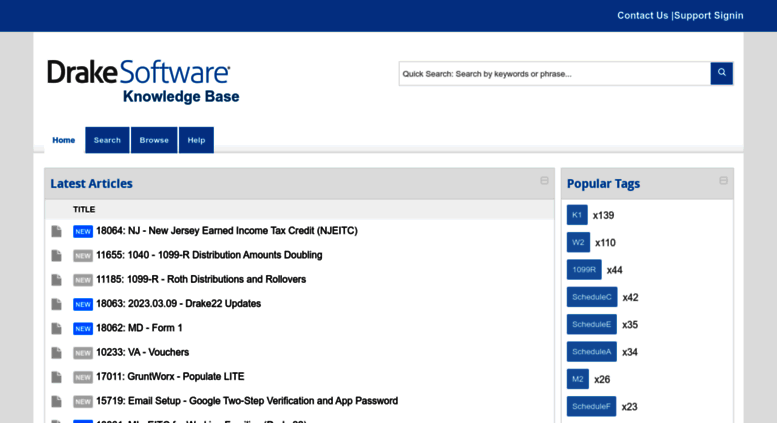777x423 pixels.
Task: Click NEW badge on Drake22 Updates article
Action: coord(83,304)
